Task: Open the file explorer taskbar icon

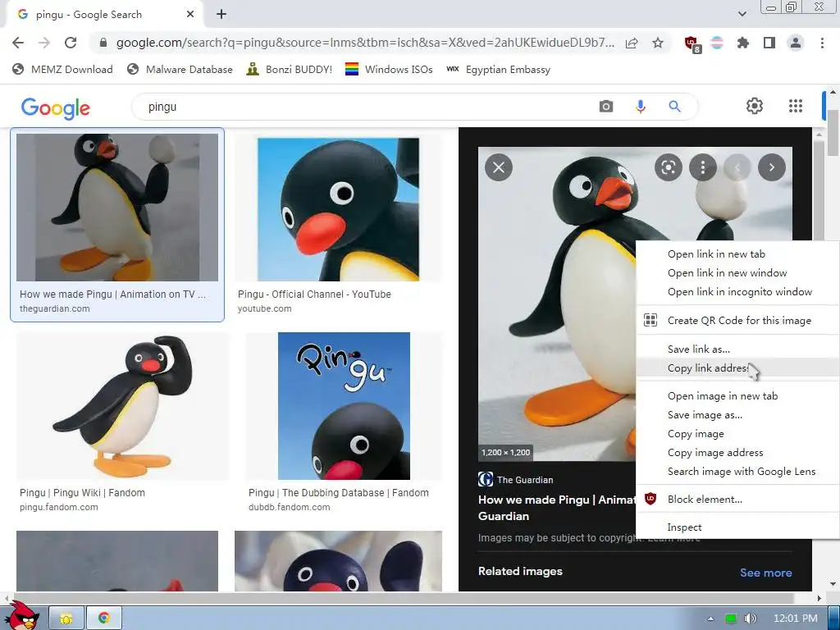Action: (x=66, y=619)
